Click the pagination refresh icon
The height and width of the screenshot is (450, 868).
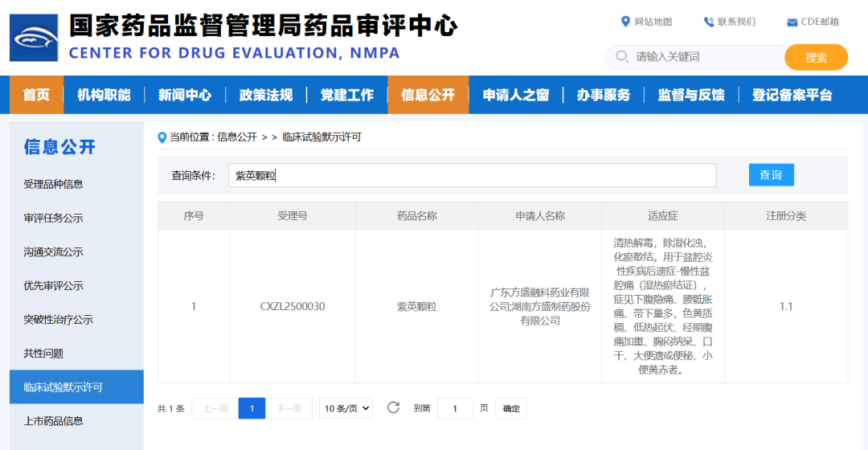393,407
